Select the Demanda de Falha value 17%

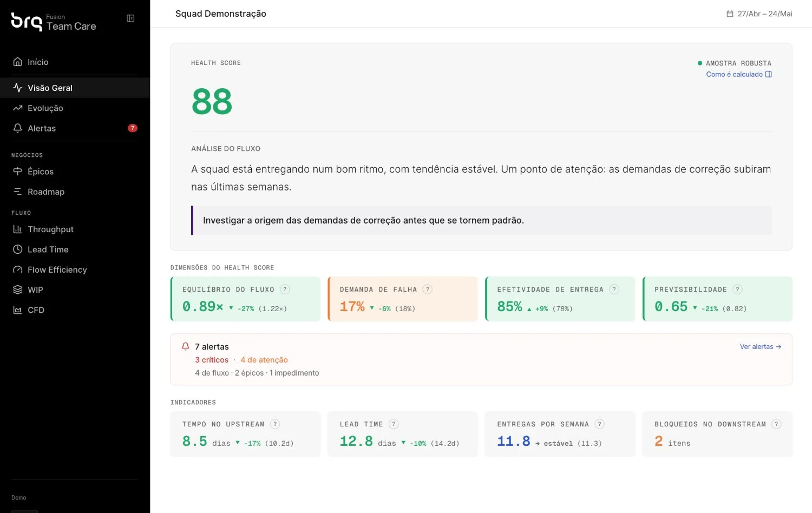click(352, 306)
